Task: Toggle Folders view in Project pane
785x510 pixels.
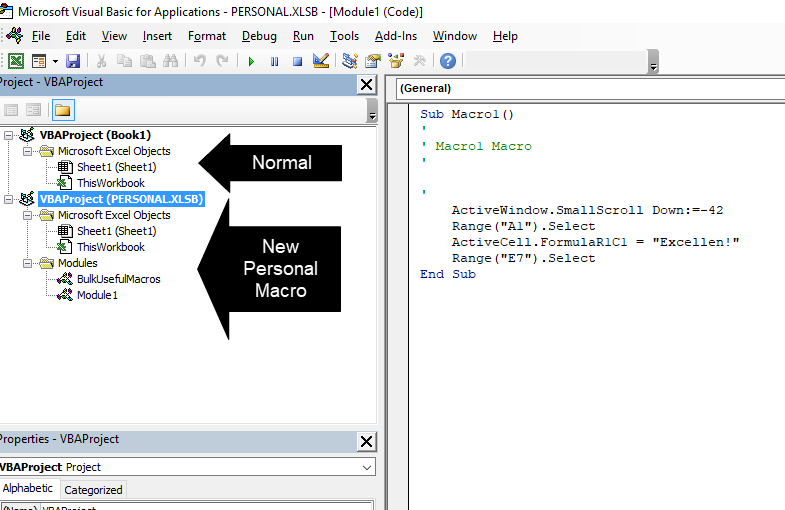Action: [63, 110]
